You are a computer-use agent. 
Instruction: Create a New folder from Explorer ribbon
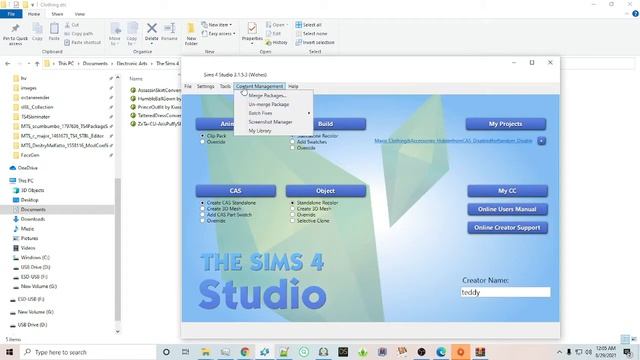click(191, 33)
